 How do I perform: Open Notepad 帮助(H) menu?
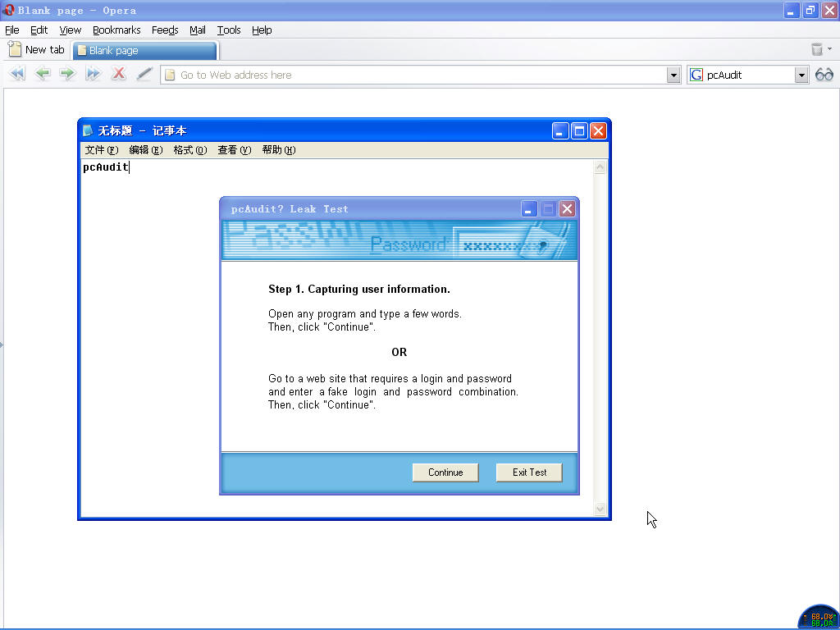[279, 150]
